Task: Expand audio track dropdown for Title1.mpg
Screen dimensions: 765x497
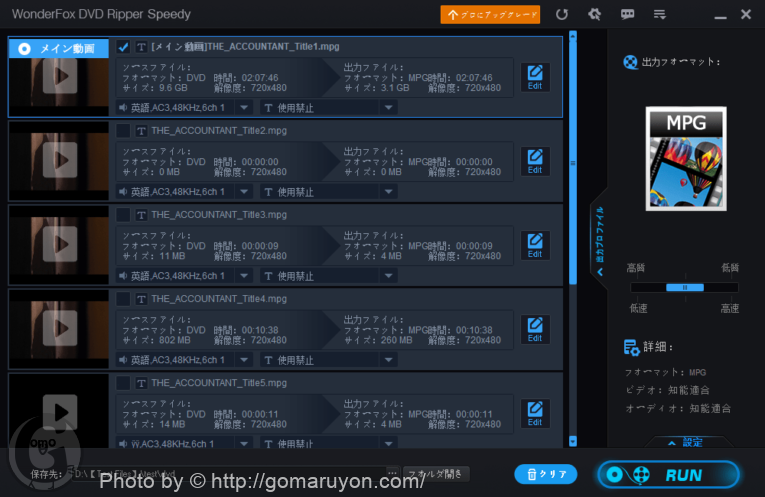Action: (244, 107)
